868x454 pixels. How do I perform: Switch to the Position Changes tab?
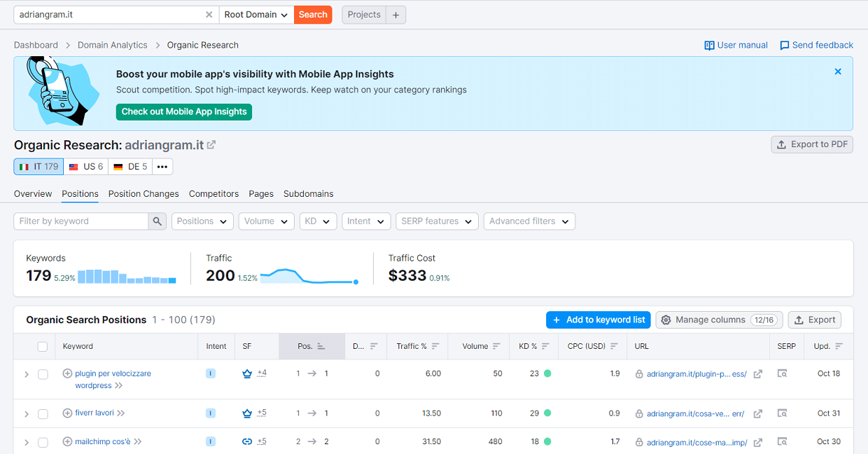click(143, 194)
